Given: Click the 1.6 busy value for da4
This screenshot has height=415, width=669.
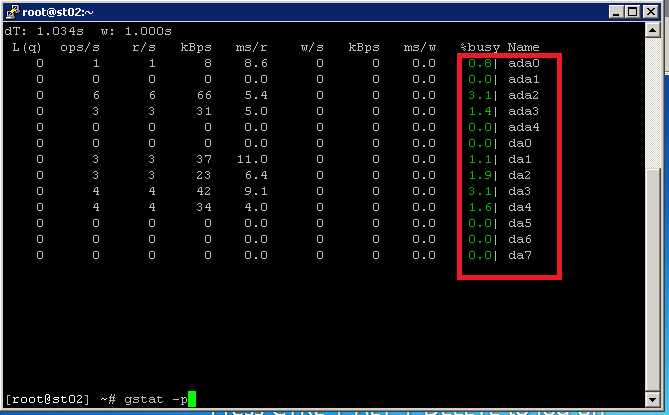Looking at the screenshot, I should (x=480, y=207).
